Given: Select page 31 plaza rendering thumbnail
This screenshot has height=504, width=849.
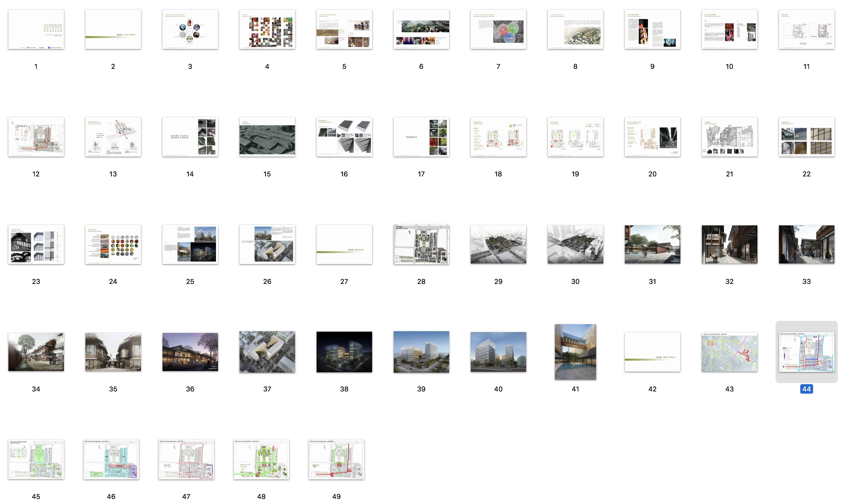Looking at the screenshot, I should tap(653, 244).
